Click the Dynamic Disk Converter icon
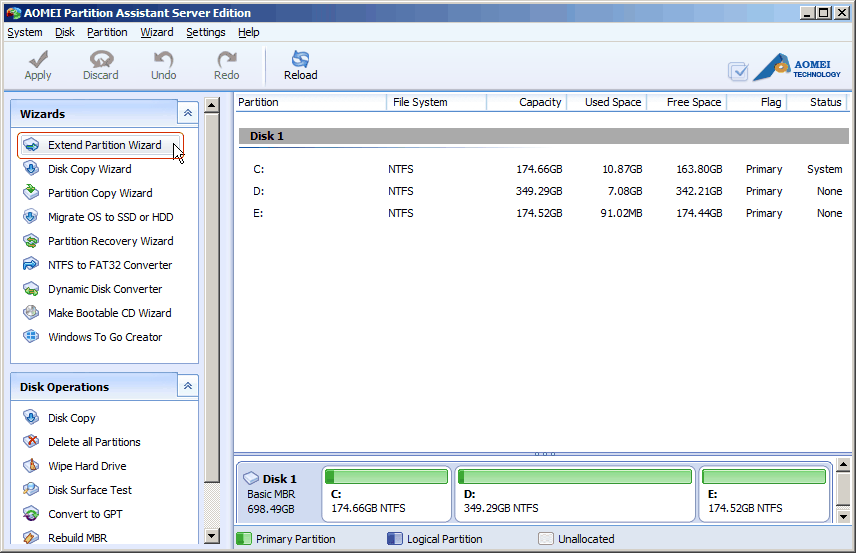Screen dimensions: 856x553 tap(31, 289)
